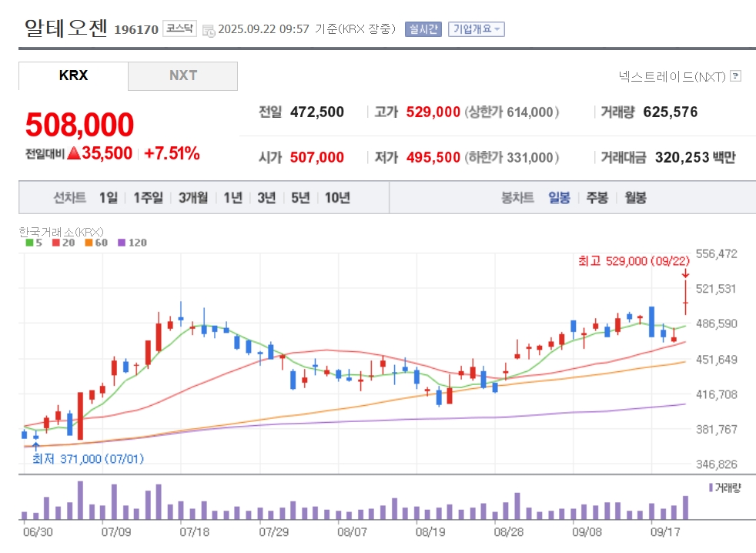
Task: Switch candle chart to 주봉 weekly
Action: [x=597, y=197]
